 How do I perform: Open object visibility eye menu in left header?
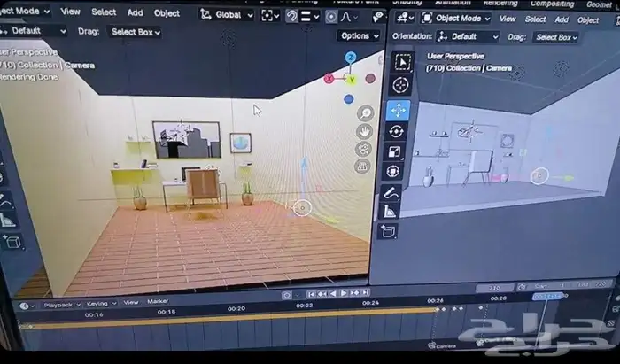point(378,17)
